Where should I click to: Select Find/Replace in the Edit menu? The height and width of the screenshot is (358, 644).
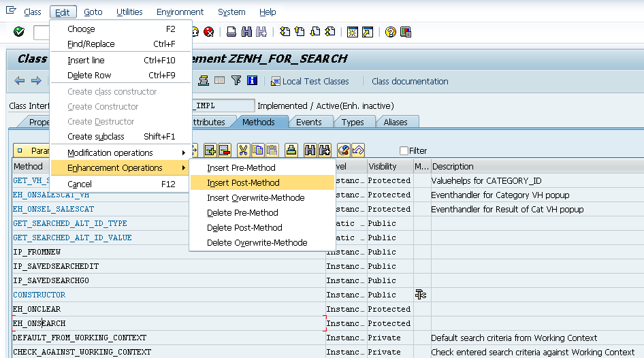(x=120, y=44)
